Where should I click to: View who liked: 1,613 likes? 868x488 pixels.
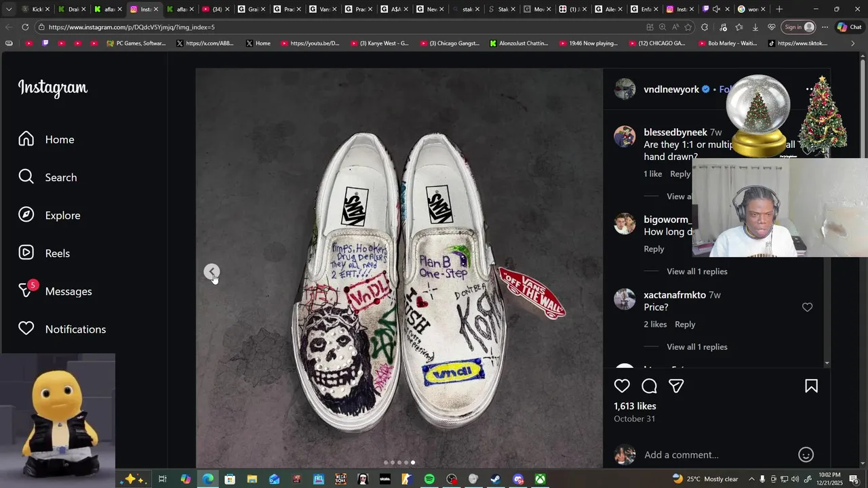(635, 406)
